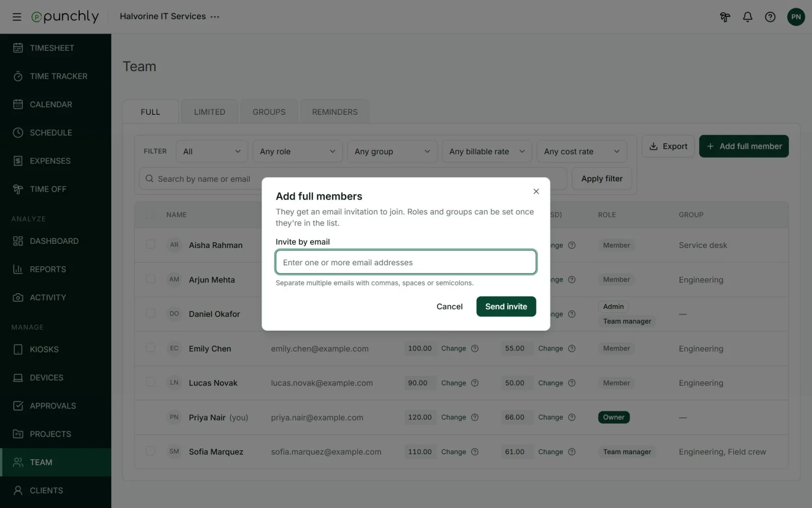
Task: Expand the Any billable rate dropdown
Action: [487, 151]
